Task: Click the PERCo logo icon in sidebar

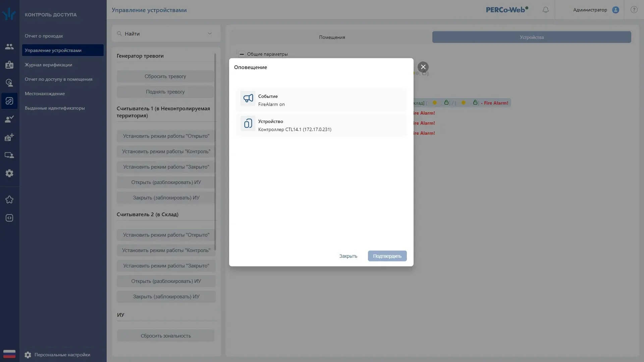Action: point(9,14)
